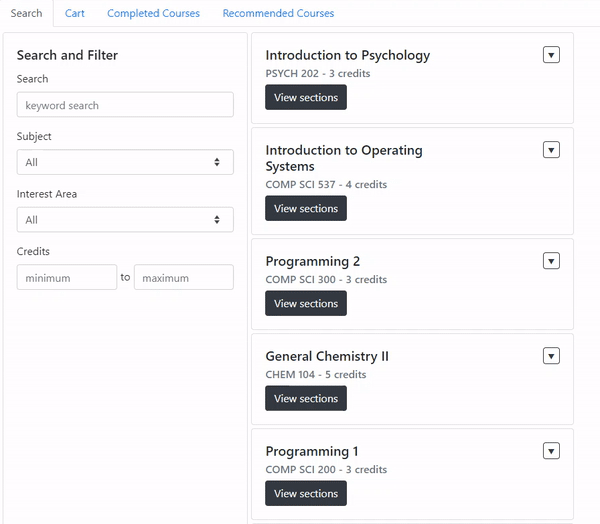This screenshot has width=600, height=524.
Task: Click the Subject label
Action: (34, 137)
